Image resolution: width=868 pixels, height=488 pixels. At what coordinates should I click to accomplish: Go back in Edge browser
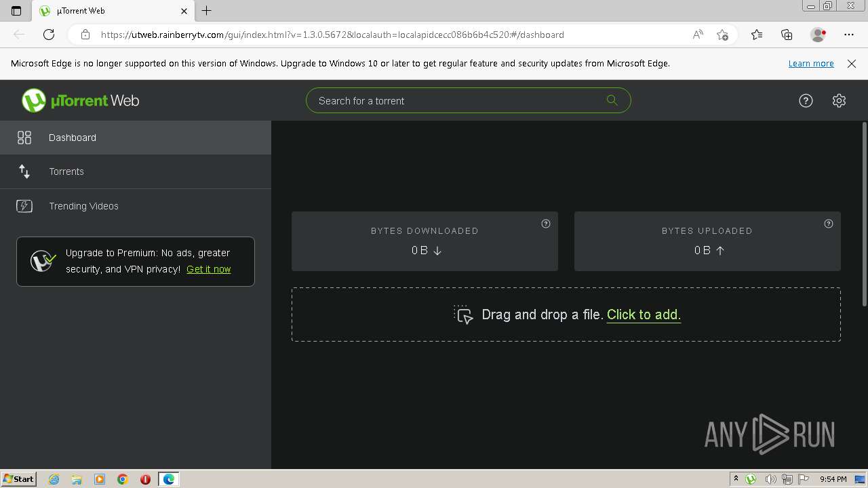[19, 35]
